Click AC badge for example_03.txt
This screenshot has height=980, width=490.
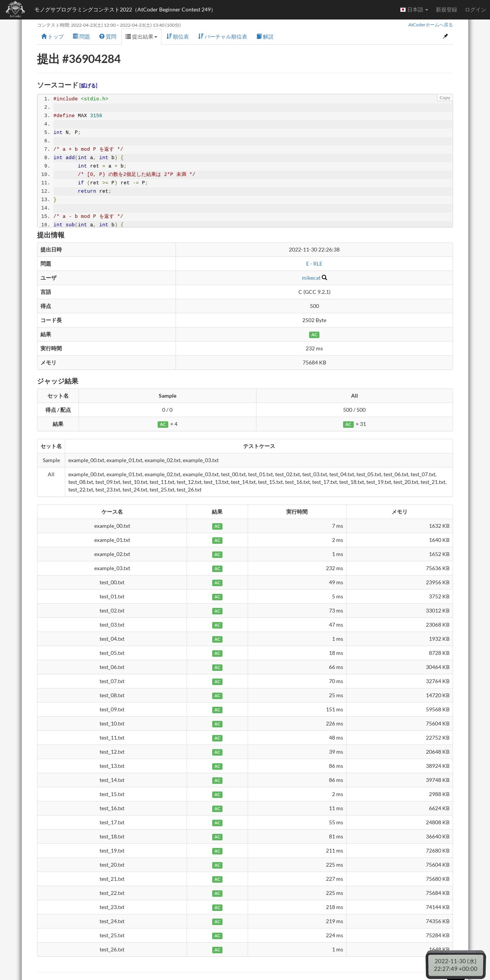pyautogui.click(x=217, y=569)
